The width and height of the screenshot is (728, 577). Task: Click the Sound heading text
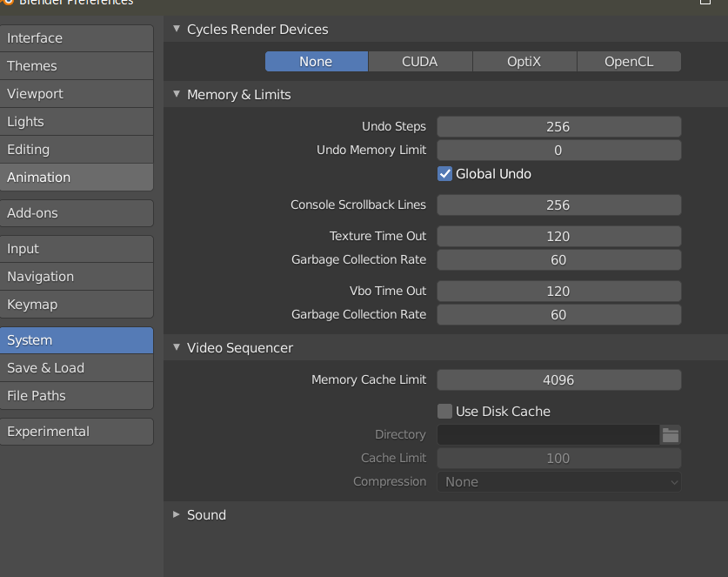[x=207, y=515]
